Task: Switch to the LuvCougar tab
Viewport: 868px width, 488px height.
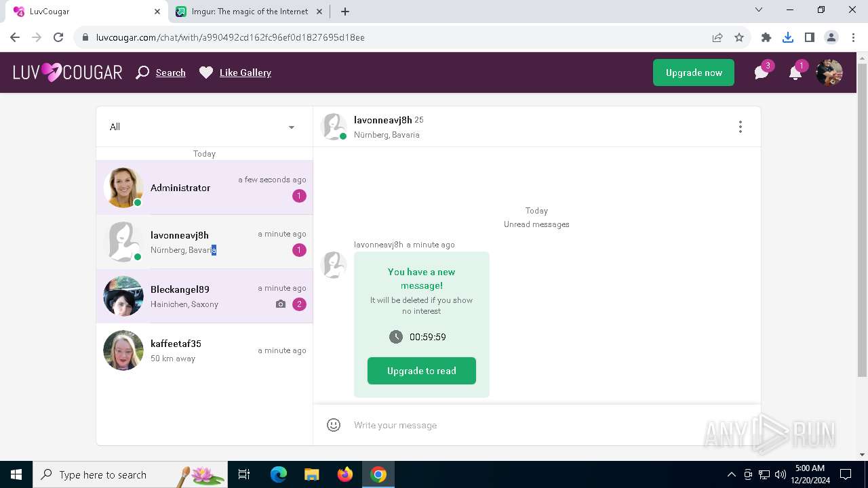Action: click(x=87, y=12)
